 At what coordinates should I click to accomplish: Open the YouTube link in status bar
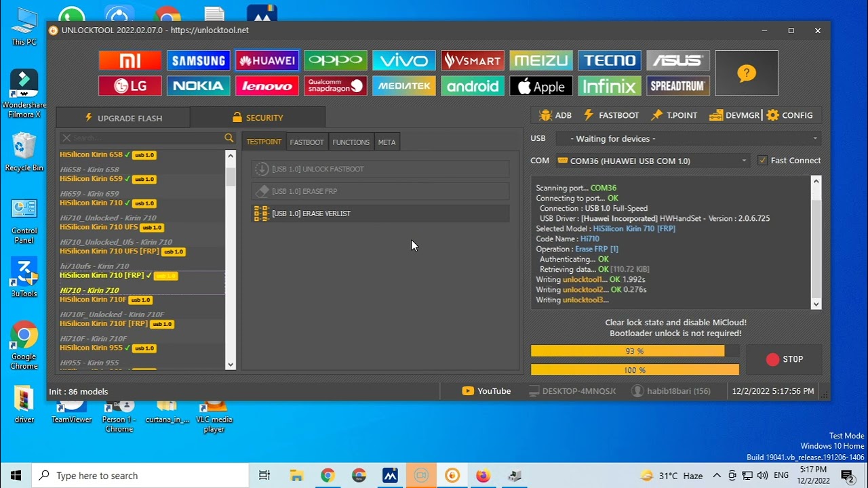[486, 391]
